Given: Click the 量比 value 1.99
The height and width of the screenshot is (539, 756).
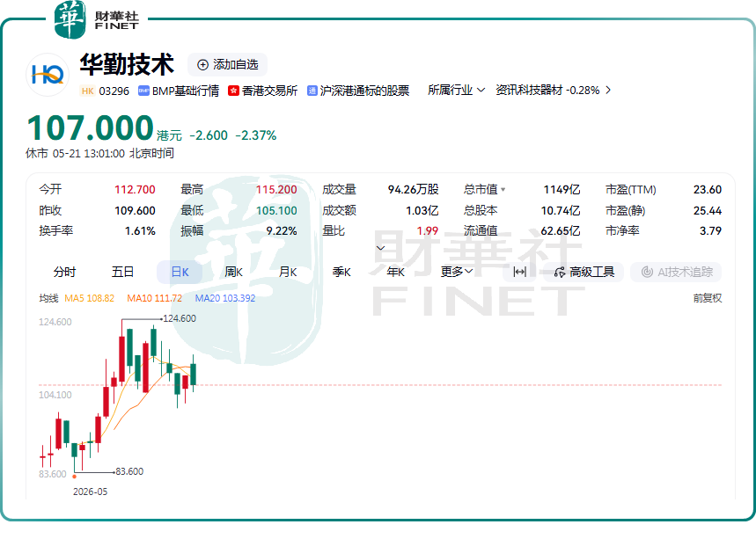Looking at the screenshot, I should tap(427, 231).
